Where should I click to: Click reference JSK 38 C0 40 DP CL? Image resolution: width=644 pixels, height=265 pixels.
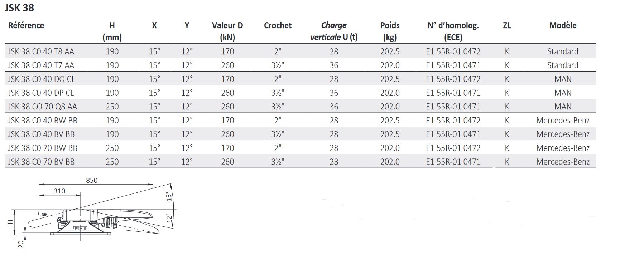tap(41, 93)
